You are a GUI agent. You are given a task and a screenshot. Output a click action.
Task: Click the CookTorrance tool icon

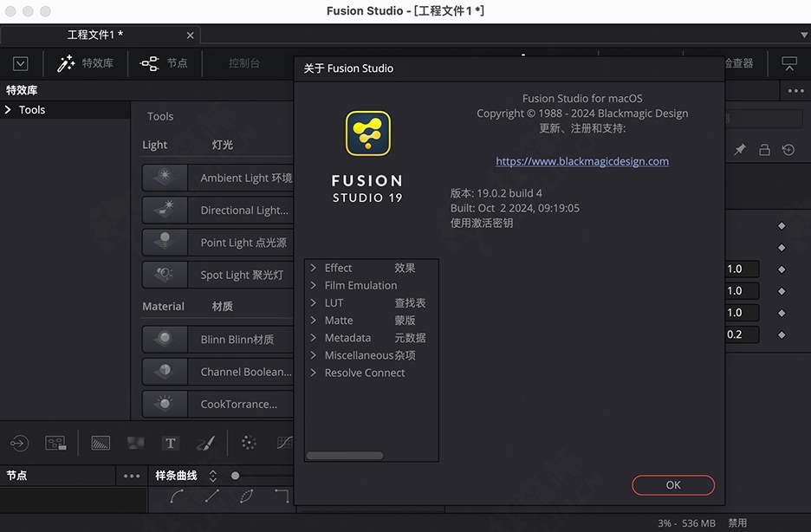[165, 404]
